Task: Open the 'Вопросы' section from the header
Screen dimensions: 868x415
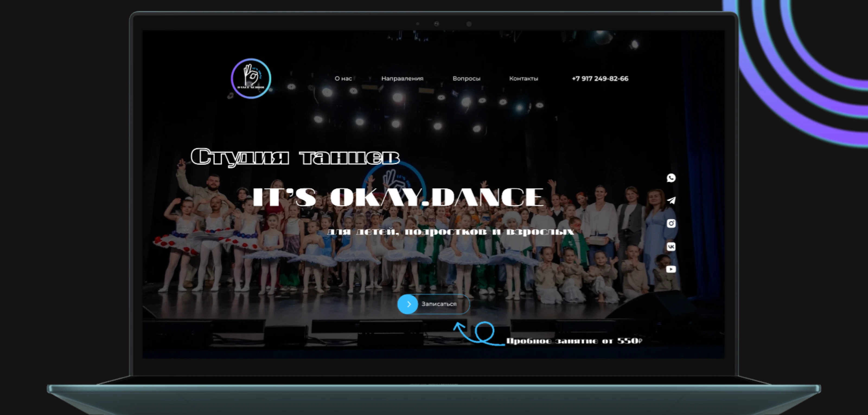Action: coord(467,79)
